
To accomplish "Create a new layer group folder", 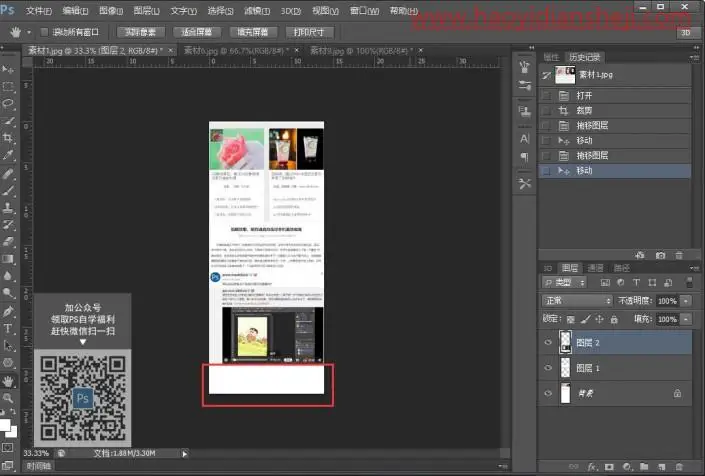I will pos(644,467).
